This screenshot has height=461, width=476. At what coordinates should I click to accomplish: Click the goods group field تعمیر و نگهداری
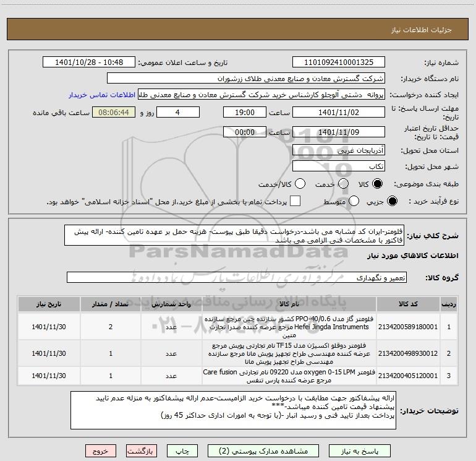(x=237, y=277)
